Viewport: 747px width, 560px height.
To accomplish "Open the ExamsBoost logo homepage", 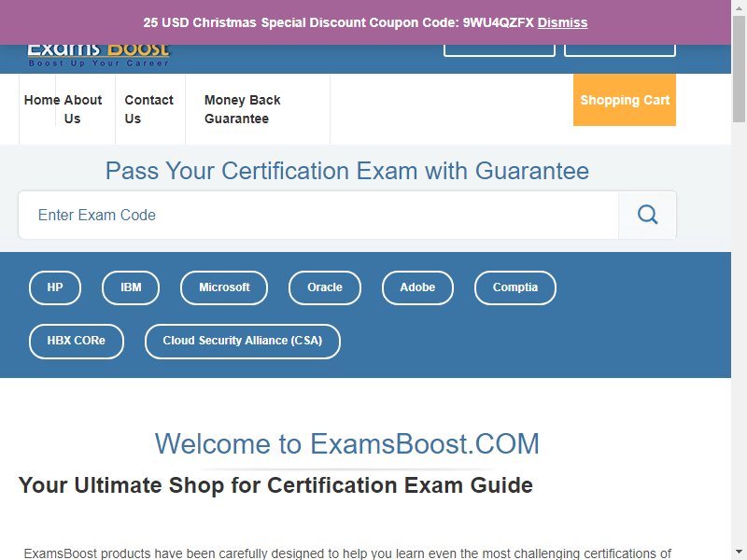I will [x=99, y=56].
